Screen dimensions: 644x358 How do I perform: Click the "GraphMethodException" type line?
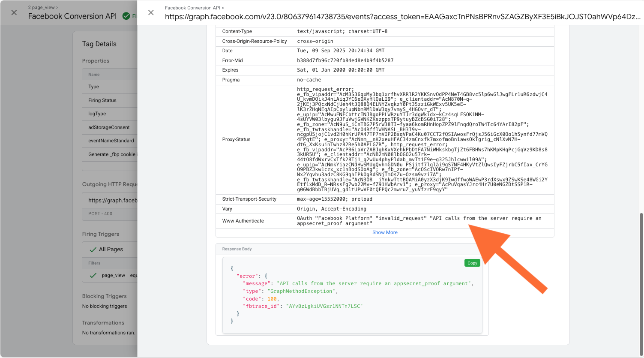[290, 291]
